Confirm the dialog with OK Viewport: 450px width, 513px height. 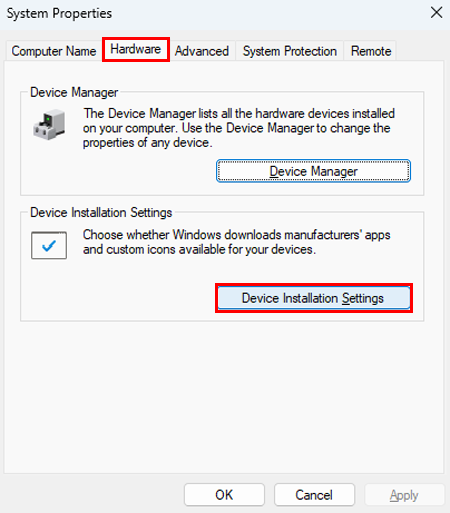224,495
